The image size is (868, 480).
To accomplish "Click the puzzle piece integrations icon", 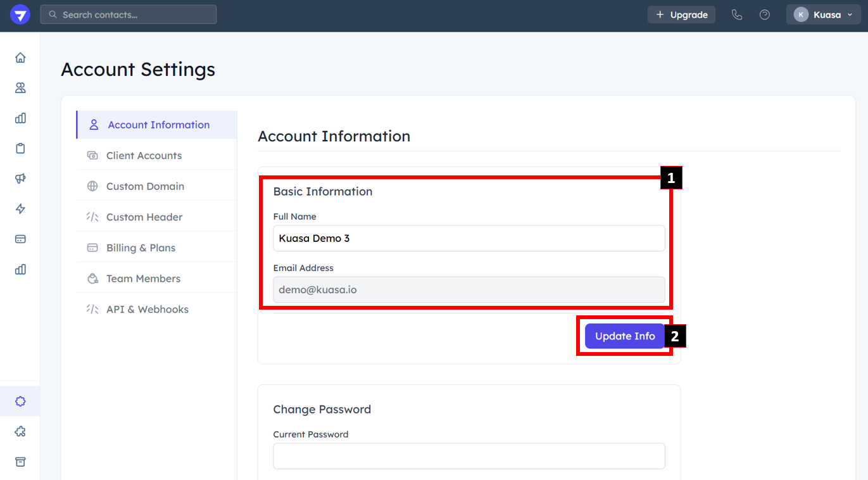I will click(x=20, y=432).
